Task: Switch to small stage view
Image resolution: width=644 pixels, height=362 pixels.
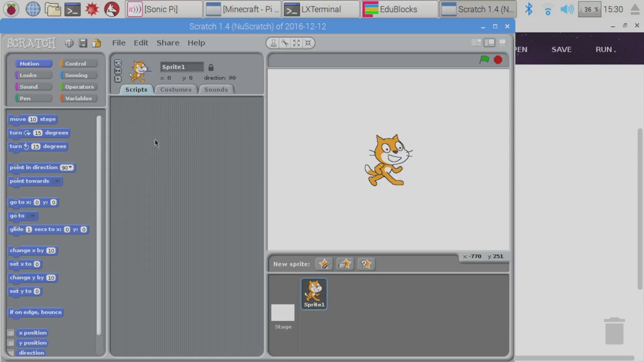Action: pyautogui.click(x=476, y=43)
